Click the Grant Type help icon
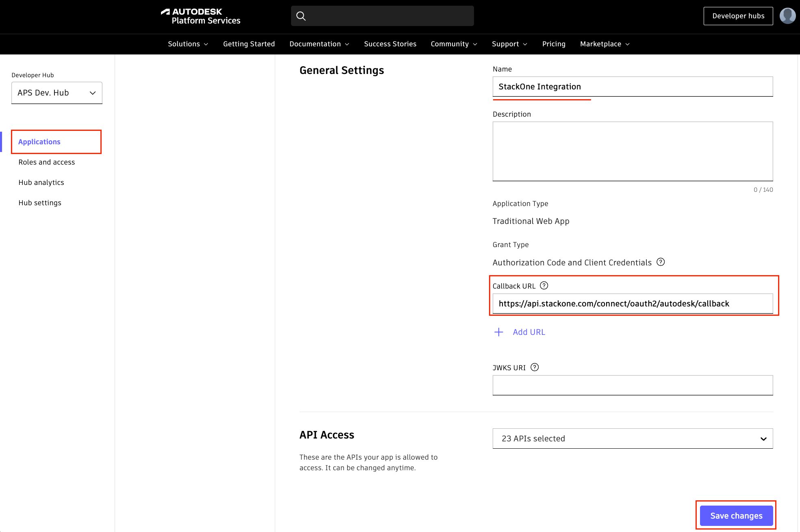 pos(661,262)
